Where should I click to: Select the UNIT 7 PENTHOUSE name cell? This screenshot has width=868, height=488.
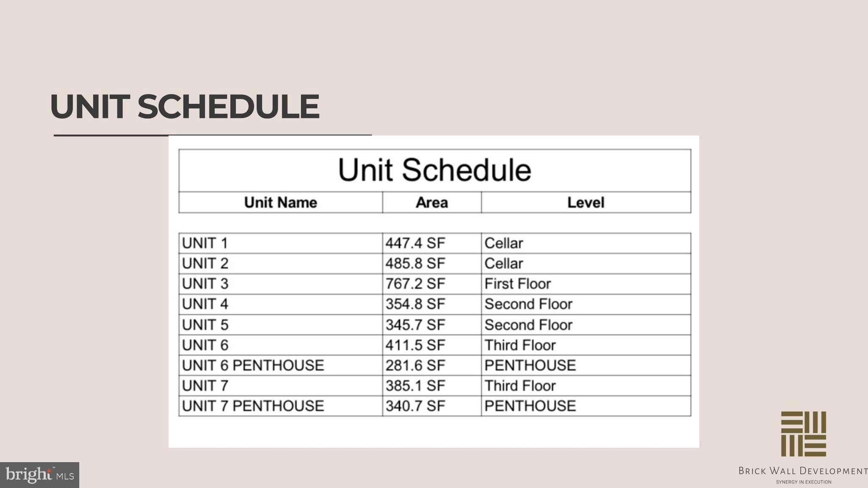point(253,406)
